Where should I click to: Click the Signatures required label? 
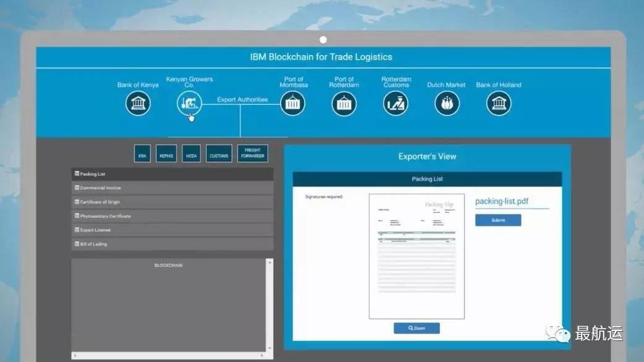click(324, 196)
